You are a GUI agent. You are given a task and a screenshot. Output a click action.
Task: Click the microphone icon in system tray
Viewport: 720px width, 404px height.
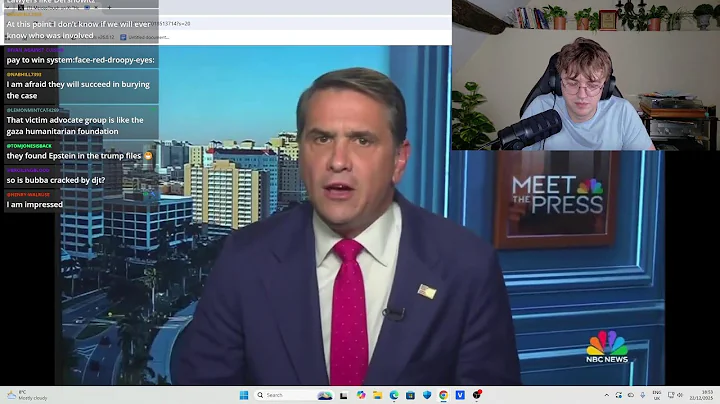click(x=643, y=395)
